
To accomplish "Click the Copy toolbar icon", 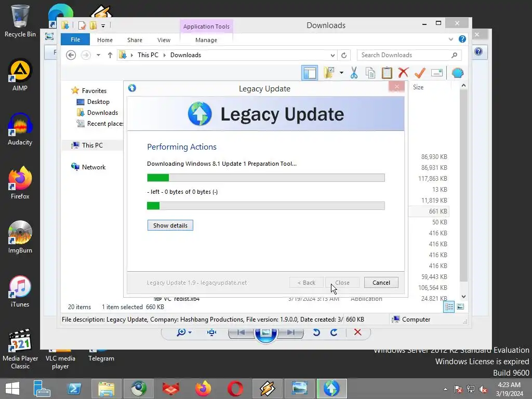I will [x=370, y=73].
